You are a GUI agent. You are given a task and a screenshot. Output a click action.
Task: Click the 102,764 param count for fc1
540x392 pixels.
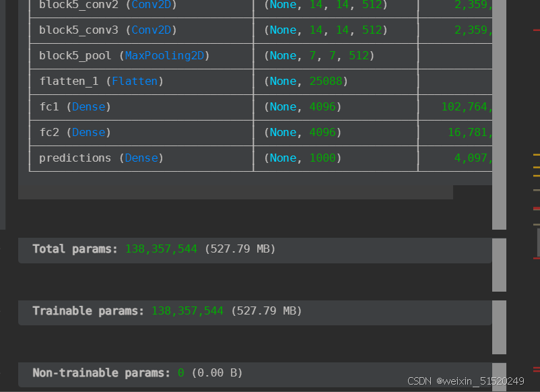[467, 107]
